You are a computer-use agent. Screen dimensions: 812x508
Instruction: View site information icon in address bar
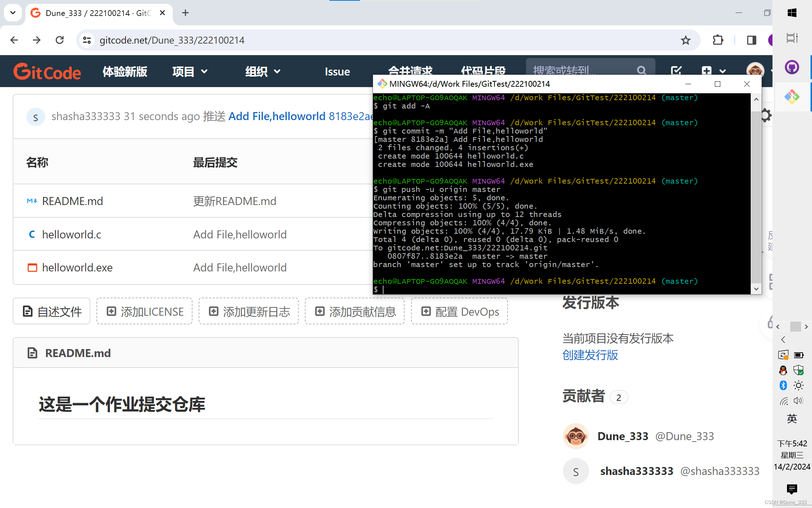pyautogui.click(x=87, y=40)
